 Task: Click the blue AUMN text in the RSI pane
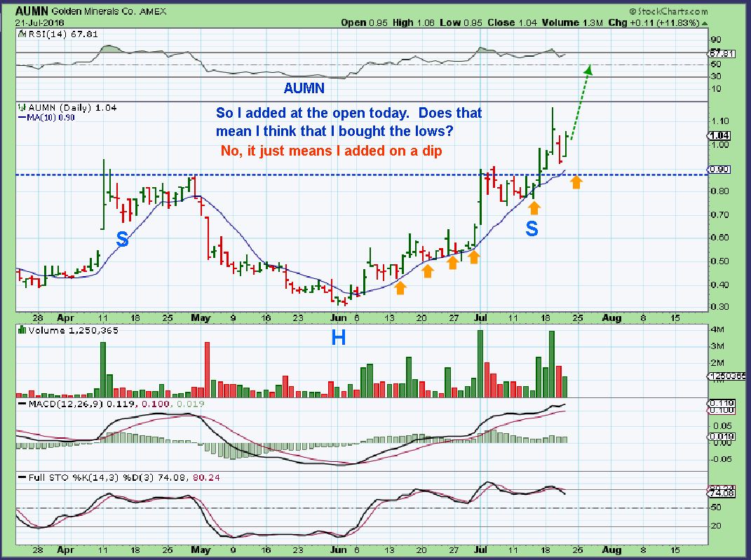[x=304, y=88]
